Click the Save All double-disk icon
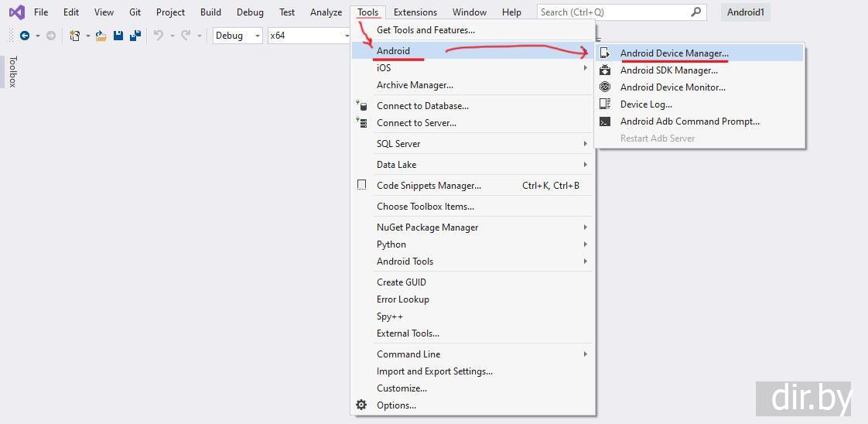The height and width of the screenshot is (424, 868). click(x=135, y=36)
